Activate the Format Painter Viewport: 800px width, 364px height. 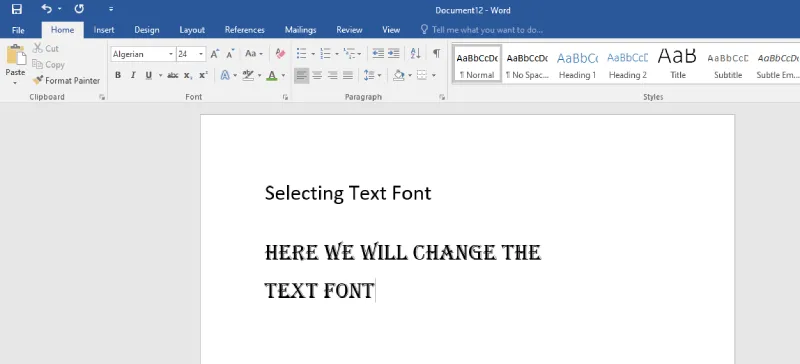coord(66,81)
